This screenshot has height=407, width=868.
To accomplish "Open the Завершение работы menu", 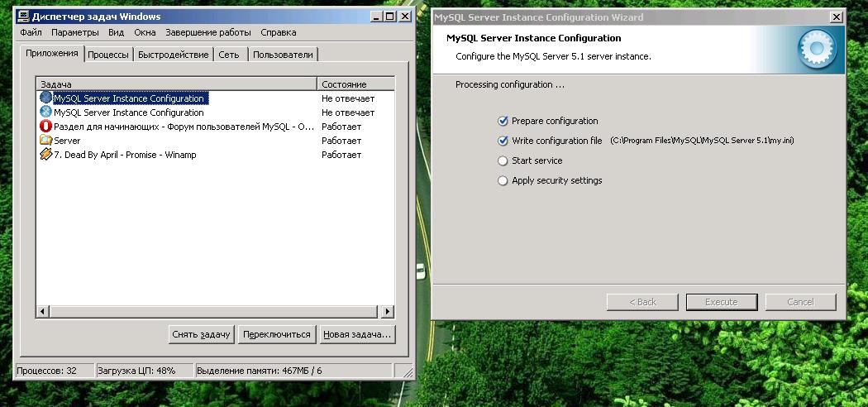I will [x=207, y=32].
